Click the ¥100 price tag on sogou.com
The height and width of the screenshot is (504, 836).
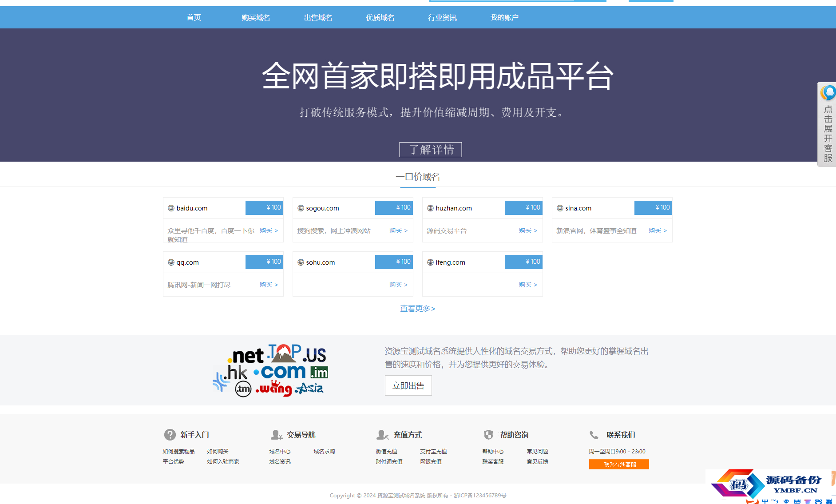tap(394, 207)
